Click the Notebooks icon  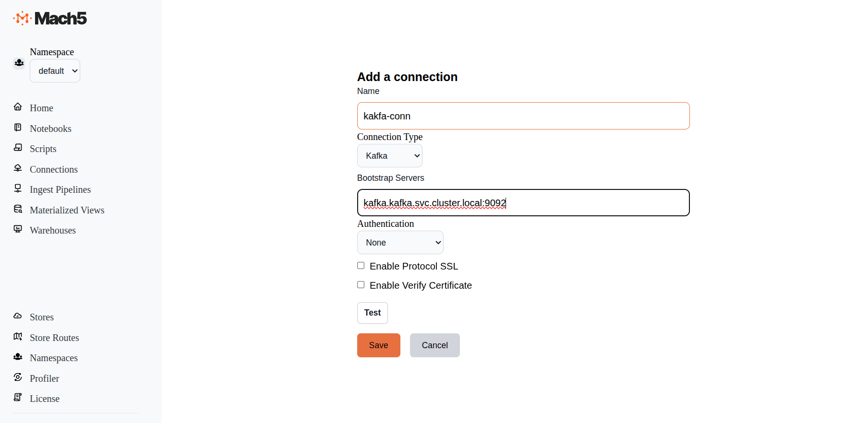pyautogui.click(x=18, y=128)
